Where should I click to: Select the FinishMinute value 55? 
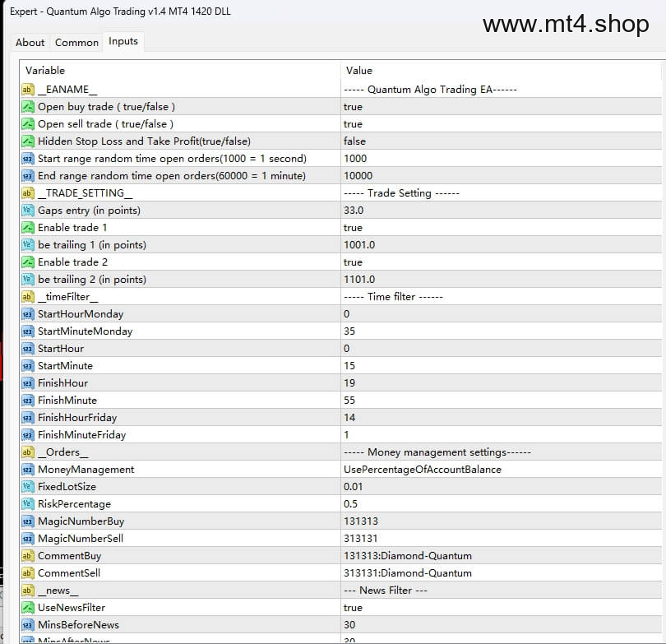click(x=349, y=401)
